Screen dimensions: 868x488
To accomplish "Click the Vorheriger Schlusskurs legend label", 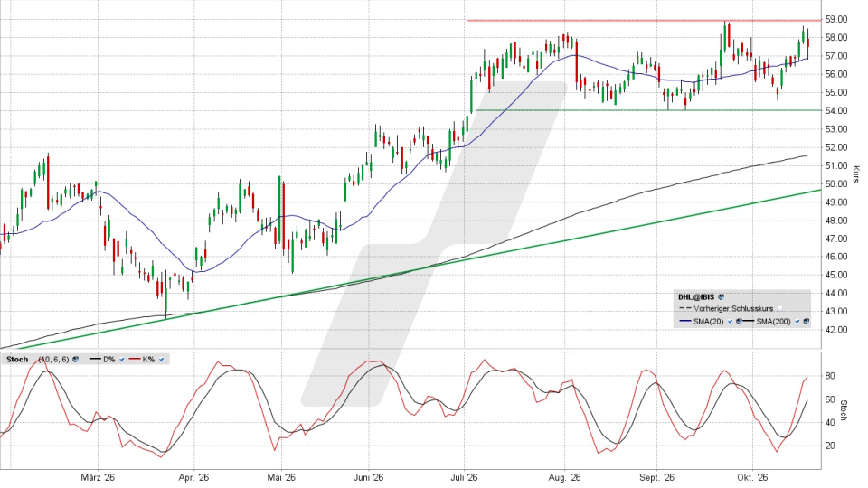I will pyautogui.click(x=733, y=309).
